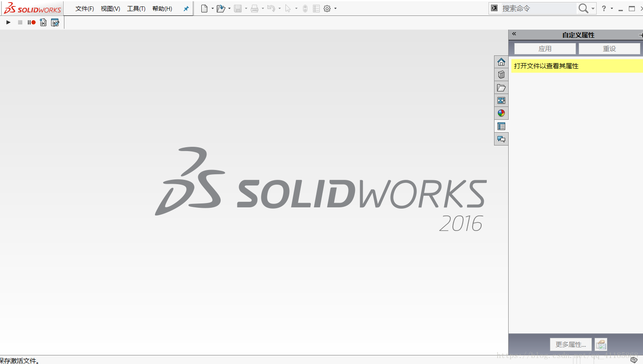Pin the menu bar with the pushpin

[x=186, y=9]
